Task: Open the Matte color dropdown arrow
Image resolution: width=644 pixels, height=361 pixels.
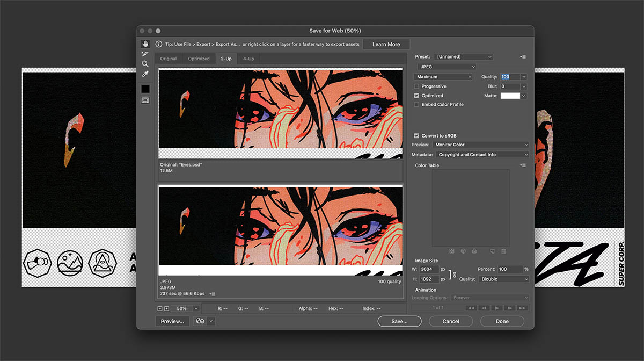Action: point(524,96)
